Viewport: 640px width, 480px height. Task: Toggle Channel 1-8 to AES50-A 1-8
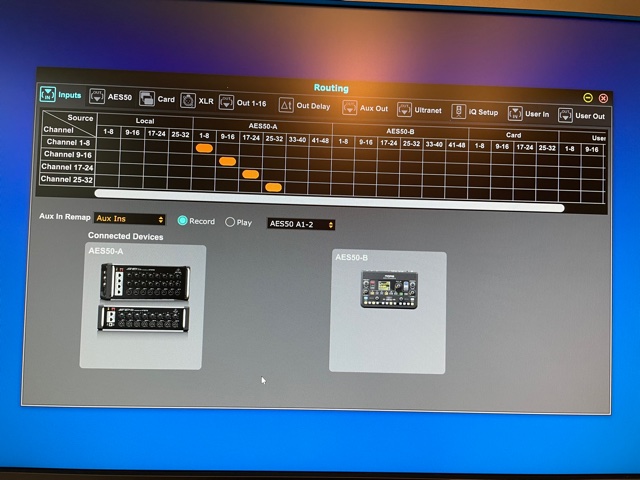(204, 148)
